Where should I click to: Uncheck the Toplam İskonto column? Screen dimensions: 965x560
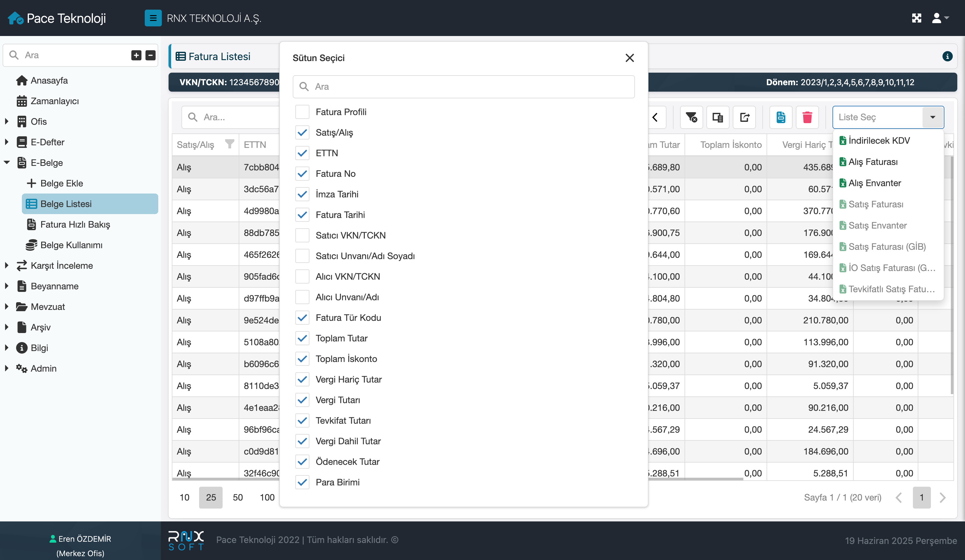coord(302,359)
